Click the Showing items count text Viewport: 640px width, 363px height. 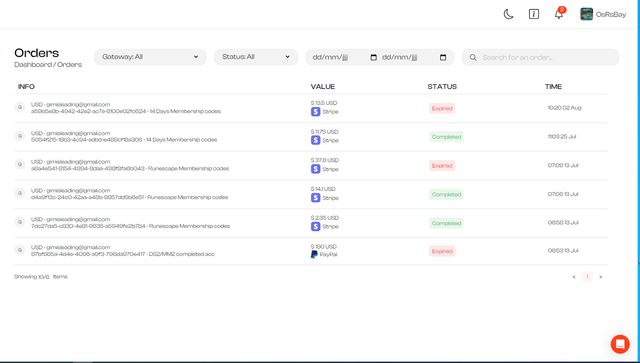coord(41,276)
